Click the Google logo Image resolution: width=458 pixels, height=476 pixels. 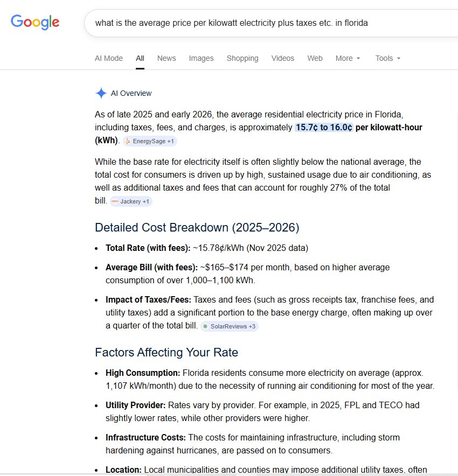pyautogui.click(x=35, y=22)
